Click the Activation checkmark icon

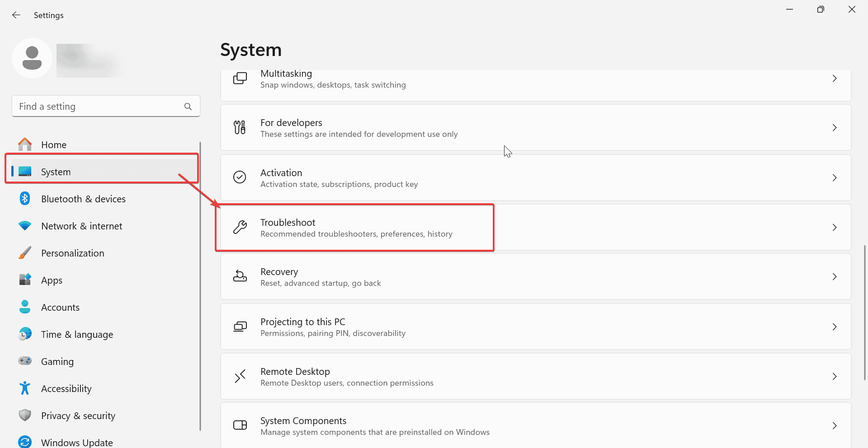(240, 177)
